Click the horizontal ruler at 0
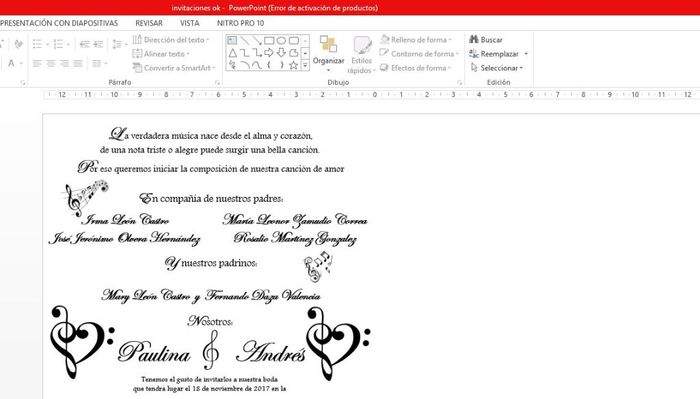Viewport: 700px width, 399px height. click(375, 95)
